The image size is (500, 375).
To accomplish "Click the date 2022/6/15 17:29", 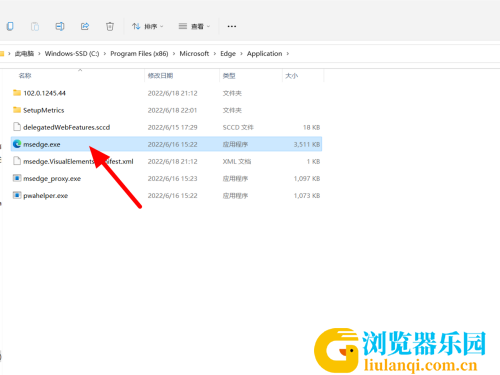I will click(172, 127).
